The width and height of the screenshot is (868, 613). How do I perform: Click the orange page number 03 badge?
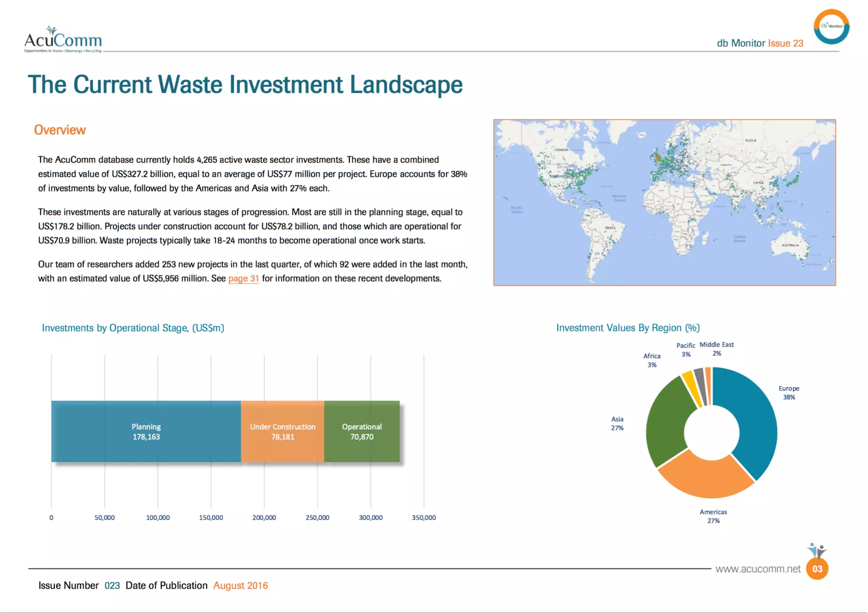pos(817,569)
